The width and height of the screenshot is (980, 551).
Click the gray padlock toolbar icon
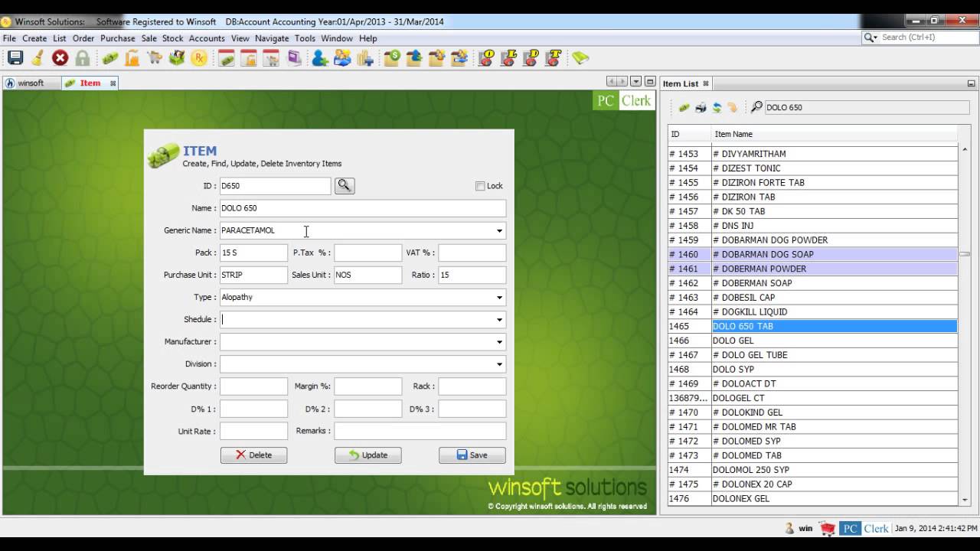(82, 57)
